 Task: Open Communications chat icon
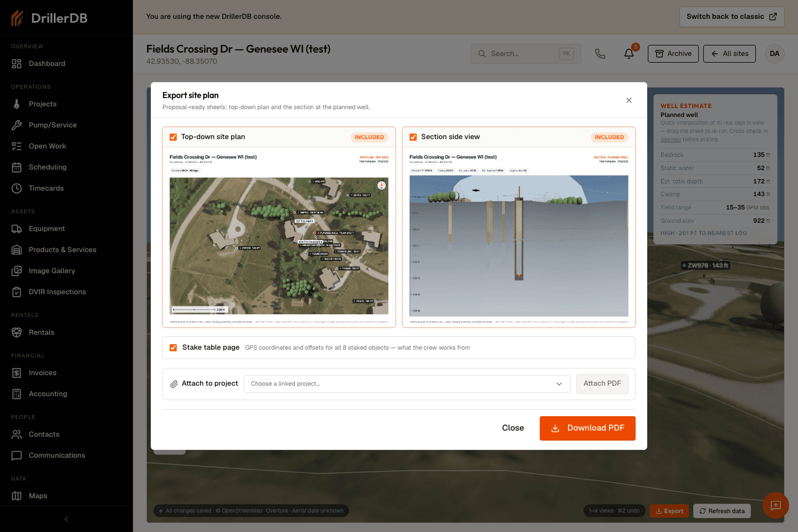pyautogui.click(x=17, y=456)
